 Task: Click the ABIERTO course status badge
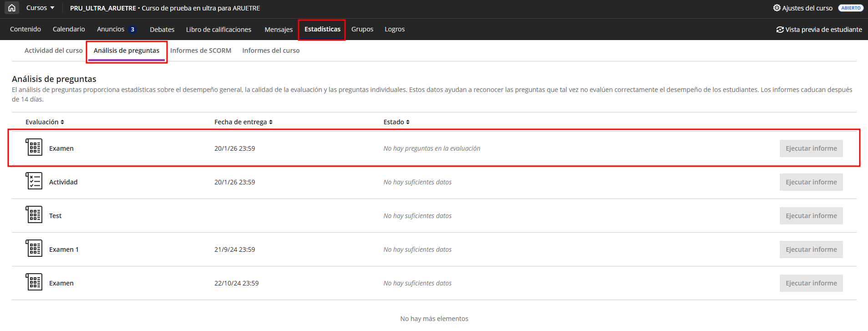coord(850,8)
